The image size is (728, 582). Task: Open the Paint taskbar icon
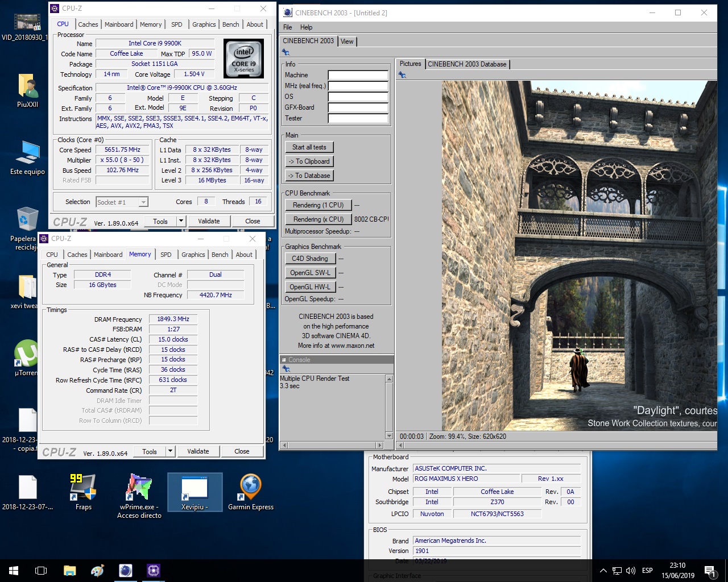(x=97, y=570)
